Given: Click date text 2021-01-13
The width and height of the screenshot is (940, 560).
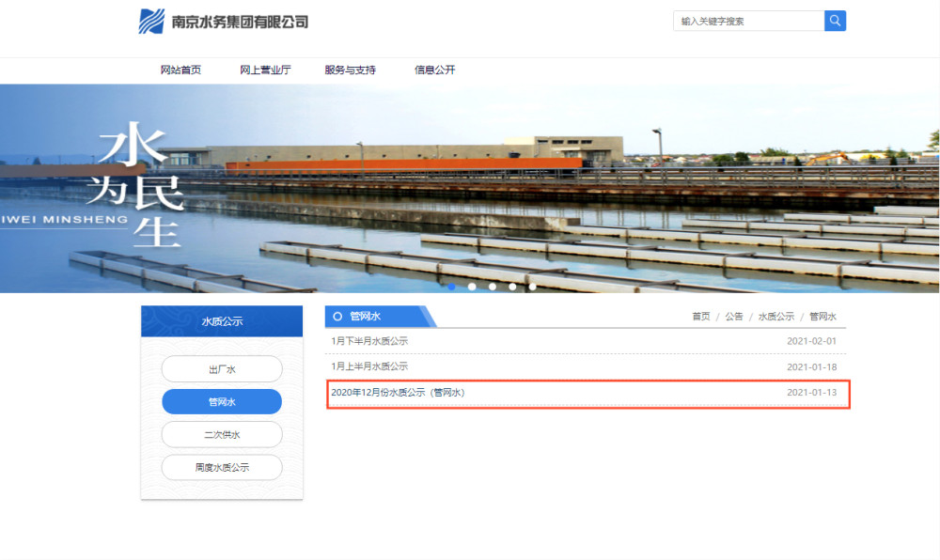Looking at the screenshot, I should (812, 393).
